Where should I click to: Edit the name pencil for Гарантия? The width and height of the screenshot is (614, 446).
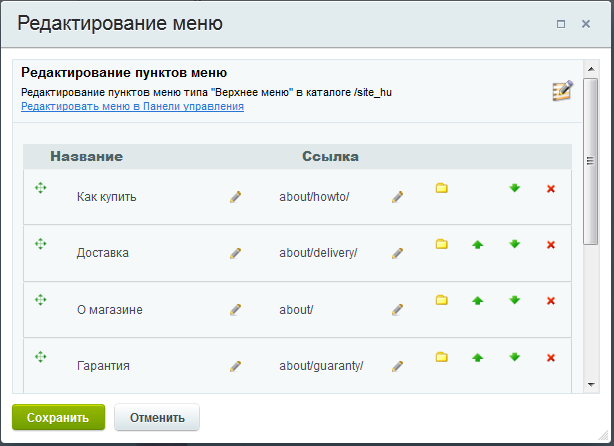(235, 366)
